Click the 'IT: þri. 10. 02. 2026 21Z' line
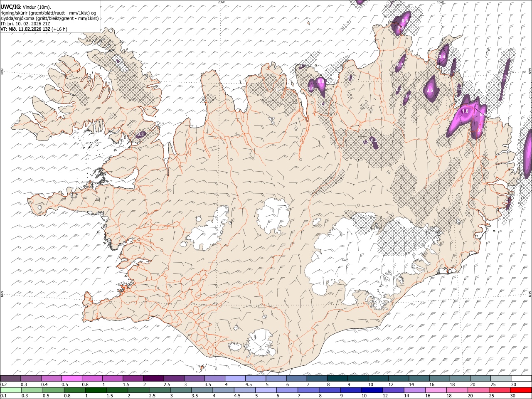Image resolution: width=532 pixels, height=399 pixels. click(25, 24)
